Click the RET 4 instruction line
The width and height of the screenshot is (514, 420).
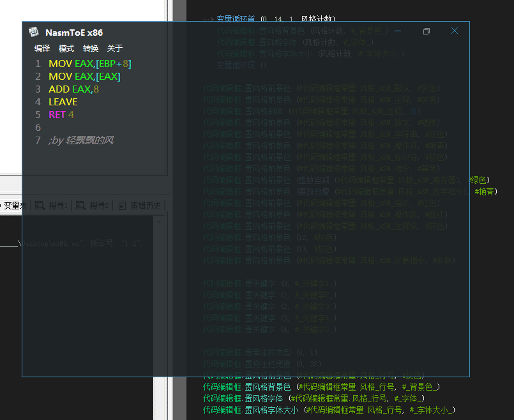(61, 115)
